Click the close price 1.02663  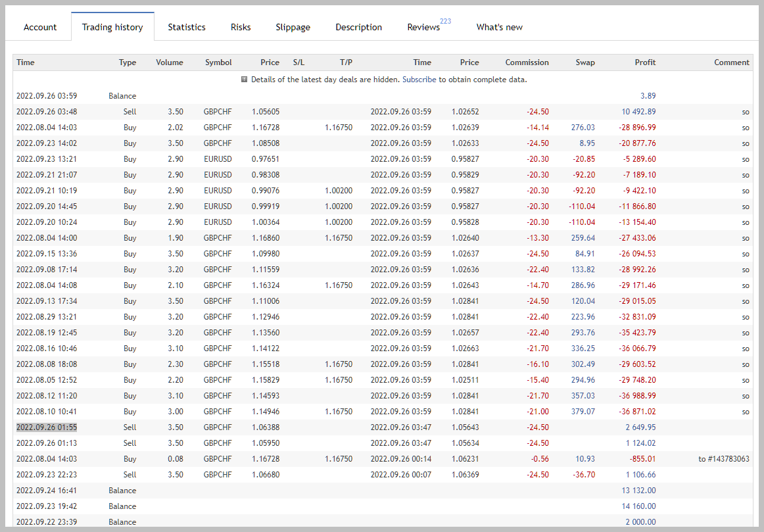pos(466,349)
